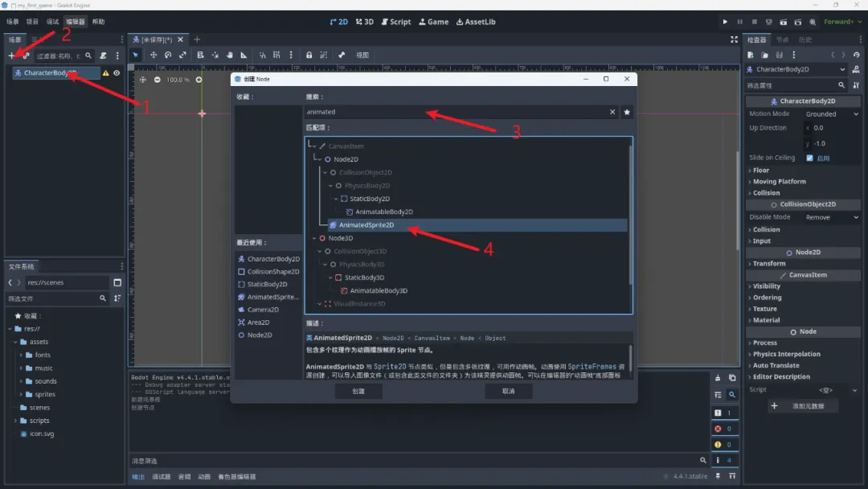
Task: Switch to the 3D workspace
Action: click(365, 22)
